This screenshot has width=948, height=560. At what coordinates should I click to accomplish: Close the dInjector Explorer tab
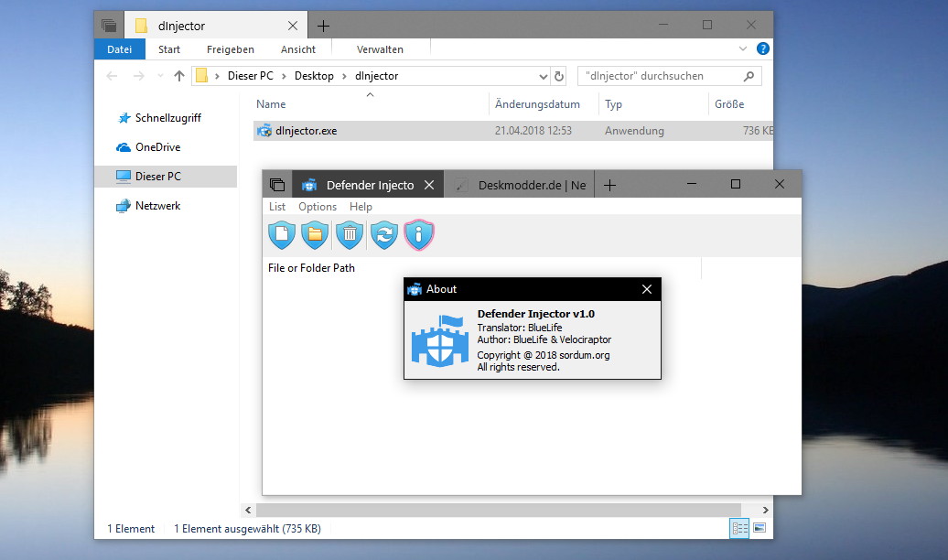coord(293,26)
